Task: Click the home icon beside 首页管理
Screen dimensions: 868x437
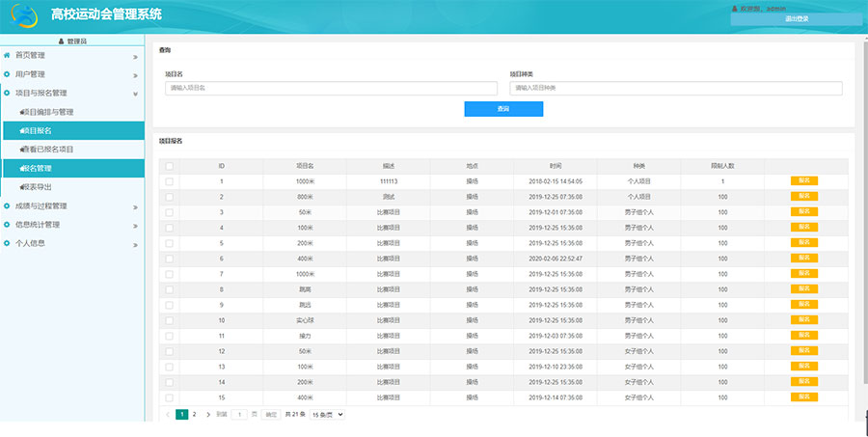Action: [x=7, y=55]
